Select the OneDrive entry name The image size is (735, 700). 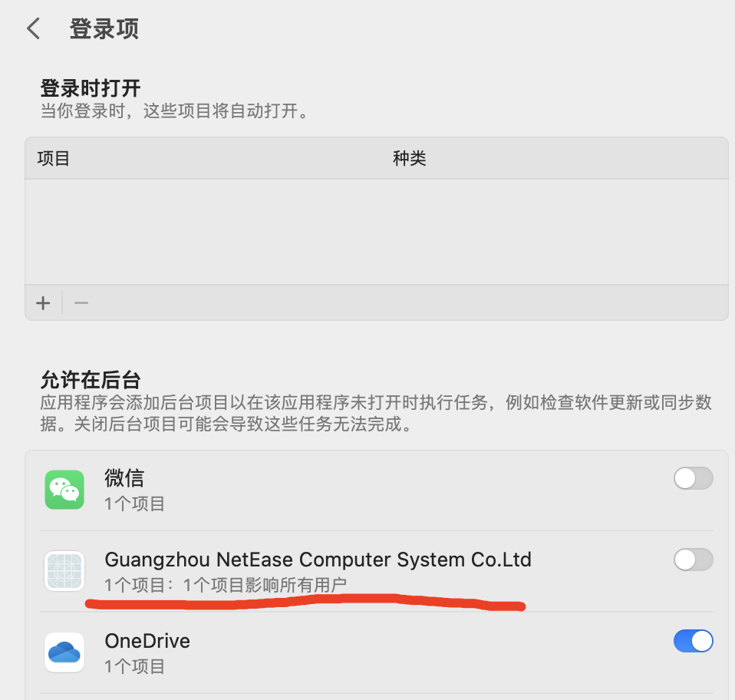pos(147,641)
